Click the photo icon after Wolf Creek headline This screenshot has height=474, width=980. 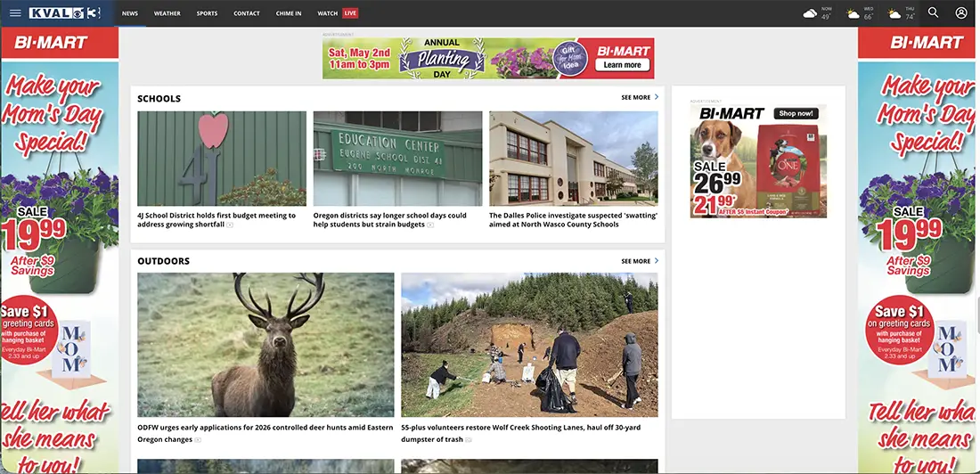469,440
